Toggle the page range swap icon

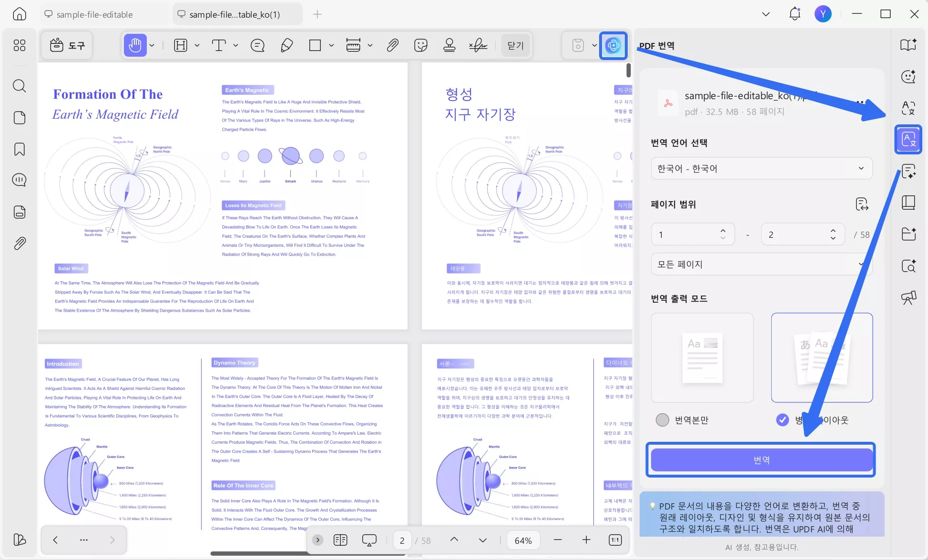tap(862, 204)
